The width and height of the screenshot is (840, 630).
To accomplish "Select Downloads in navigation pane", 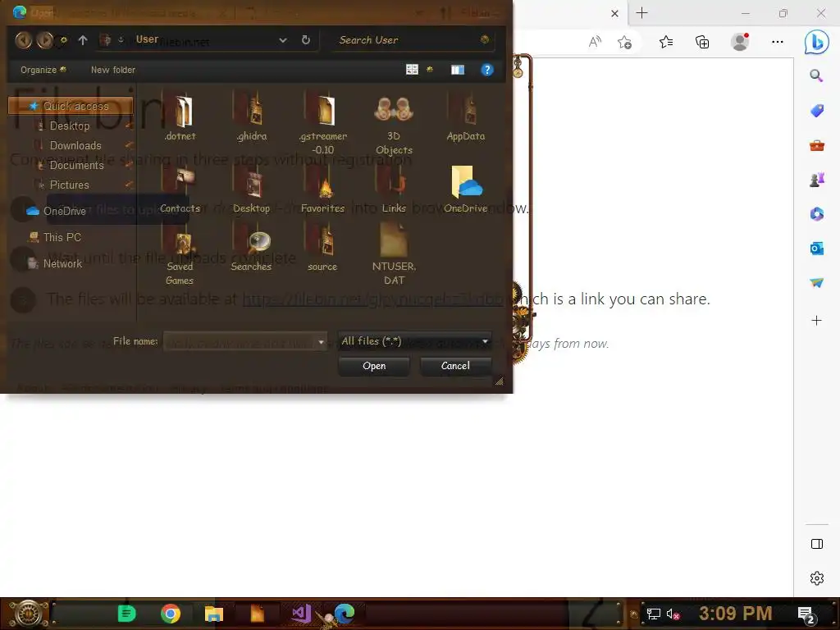I will click(x=75, y=146).
